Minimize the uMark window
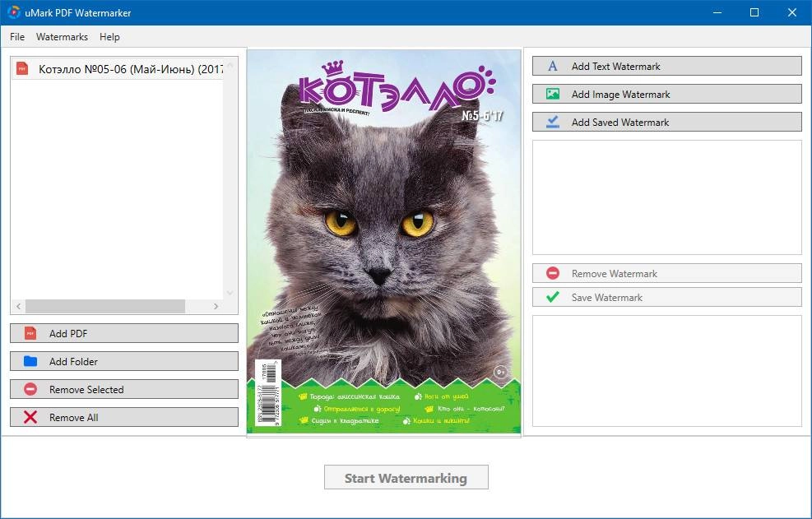Screen dimensions: 812x519 717,12
